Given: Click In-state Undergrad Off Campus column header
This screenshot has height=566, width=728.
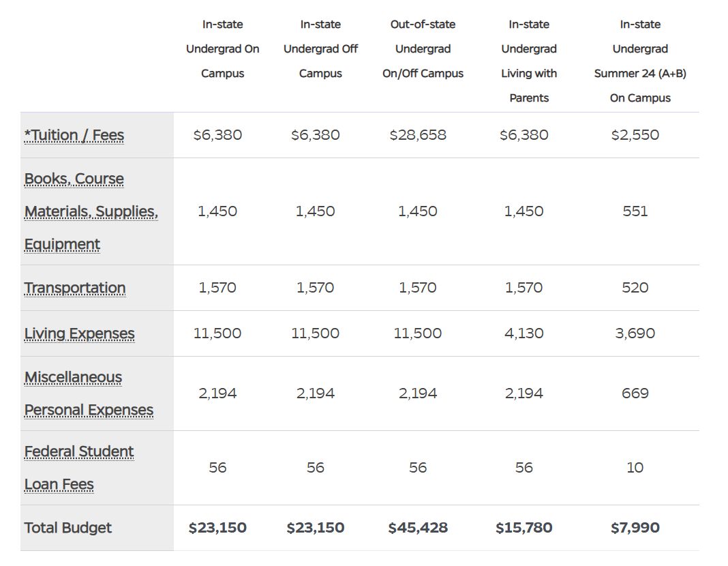Looking at the screenshot, I should coord(320,49).
